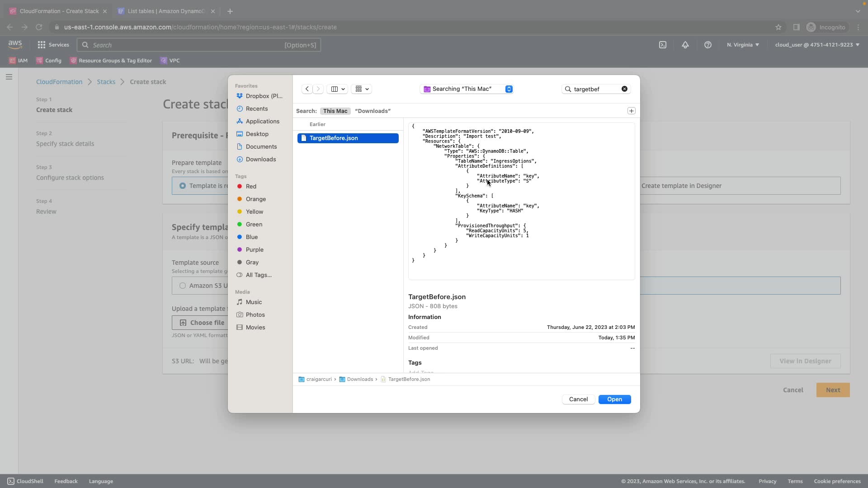Viewport: 868px width, 488px height.
Task: Open the column view options dropdown
Action: coord(338,89)
